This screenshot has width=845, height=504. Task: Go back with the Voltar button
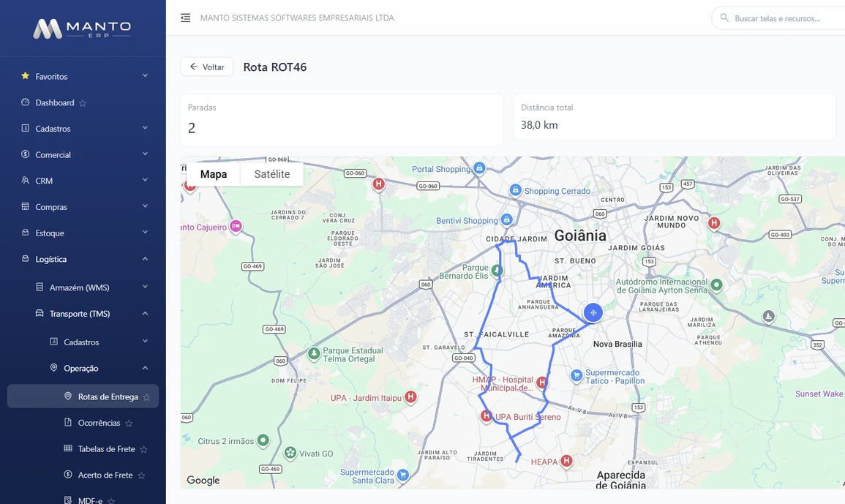[207, 67]
